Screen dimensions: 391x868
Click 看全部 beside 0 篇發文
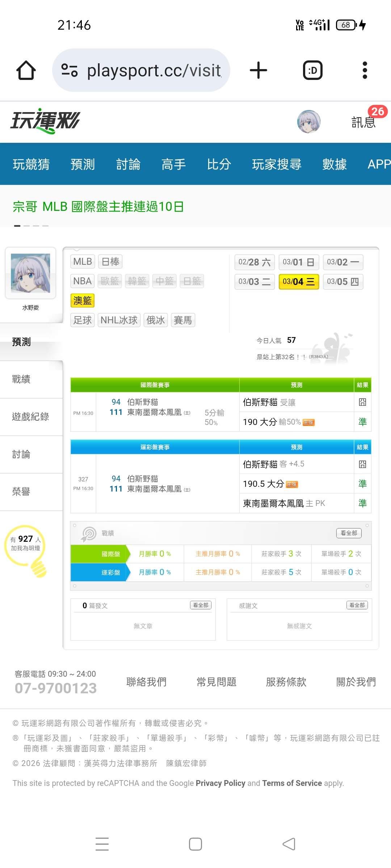(x=201, y=605)
